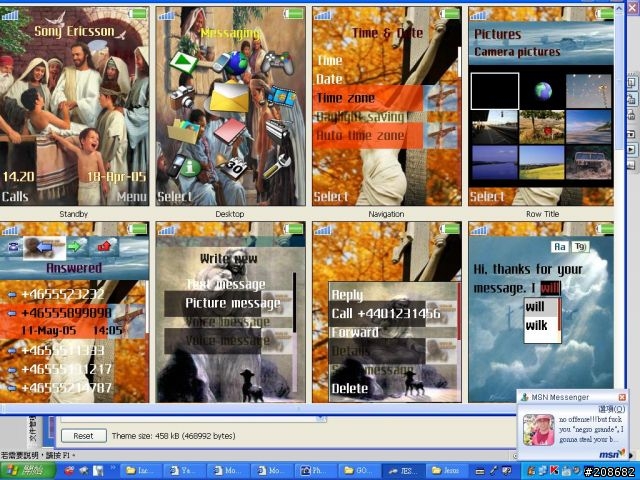This screenshot has width=640, height=480.
Task: Click number +46555899898 in call list preview
Action: tap(66, 313)
